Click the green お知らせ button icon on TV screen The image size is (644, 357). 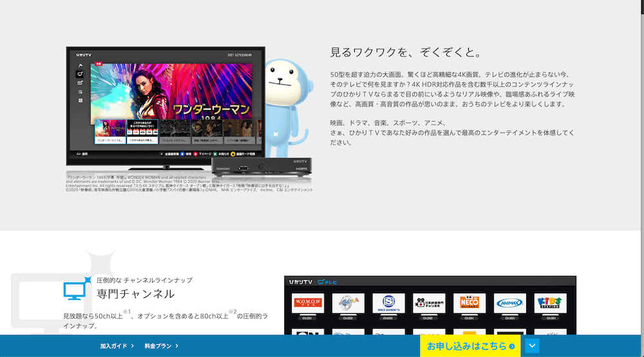coord(215,154)
